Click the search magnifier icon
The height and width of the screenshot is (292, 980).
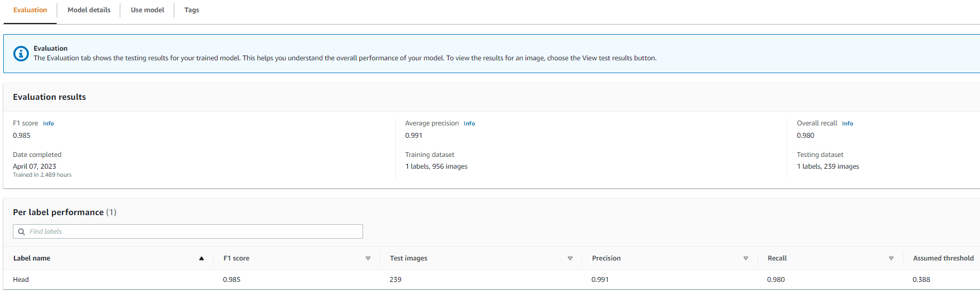coord(22,232)
